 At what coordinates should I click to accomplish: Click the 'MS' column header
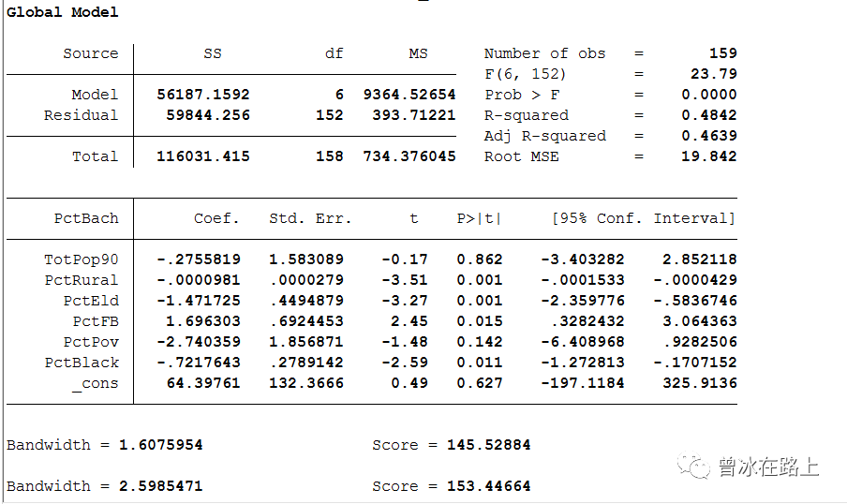(418, 53)
